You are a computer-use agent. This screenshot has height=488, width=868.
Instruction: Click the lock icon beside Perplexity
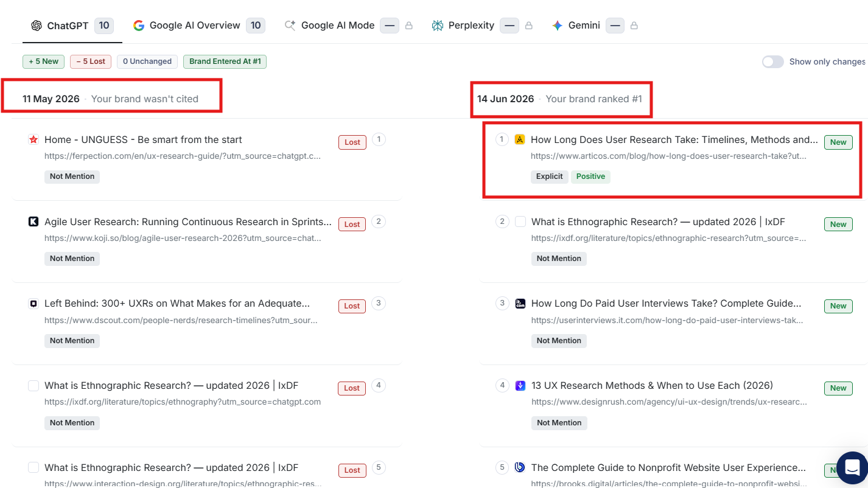tap(529, 26)
